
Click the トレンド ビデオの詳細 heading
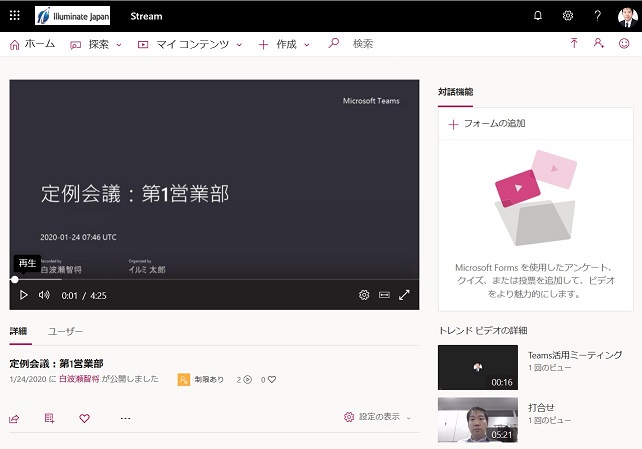pyautogui.click(x=483, y=331)
